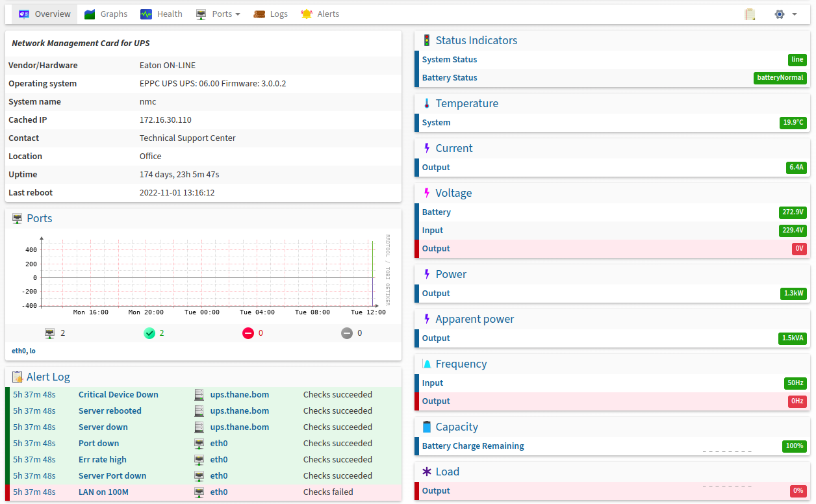Open the Critical Device Down alert
The width and height of the screenshot is (816, 504).
coord(118,394)
